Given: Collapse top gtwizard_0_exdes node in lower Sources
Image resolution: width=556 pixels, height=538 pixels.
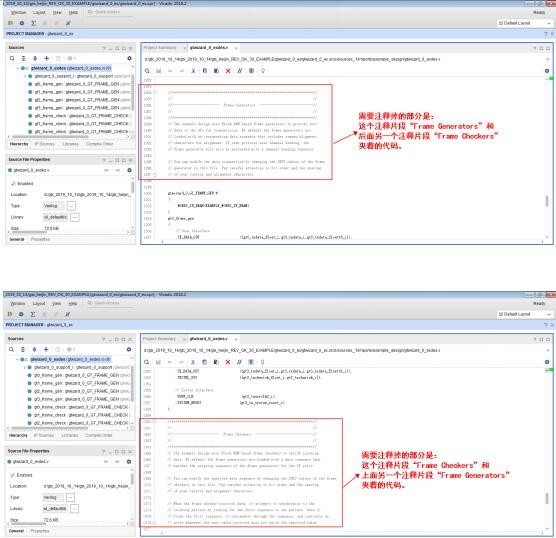Looking at the screenshot, I should point(17,359).
